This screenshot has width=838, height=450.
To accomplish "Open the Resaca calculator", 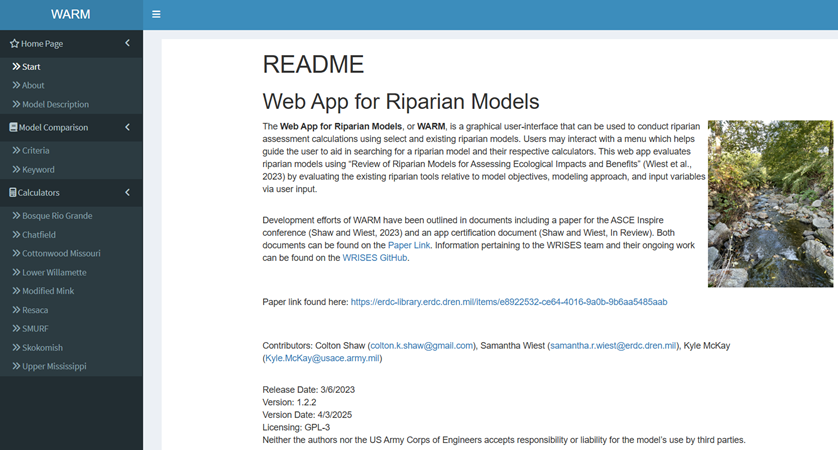I will (x=71, y=310).
